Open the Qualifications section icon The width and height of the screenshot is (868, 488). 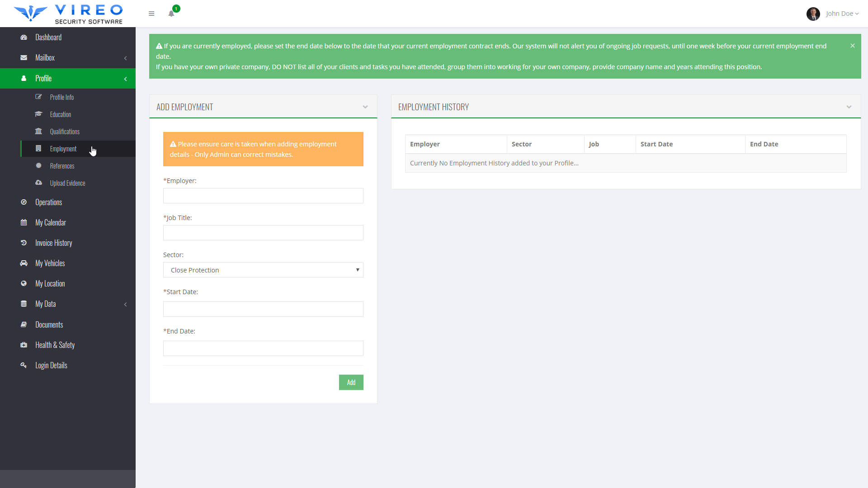tap(38, 131)
